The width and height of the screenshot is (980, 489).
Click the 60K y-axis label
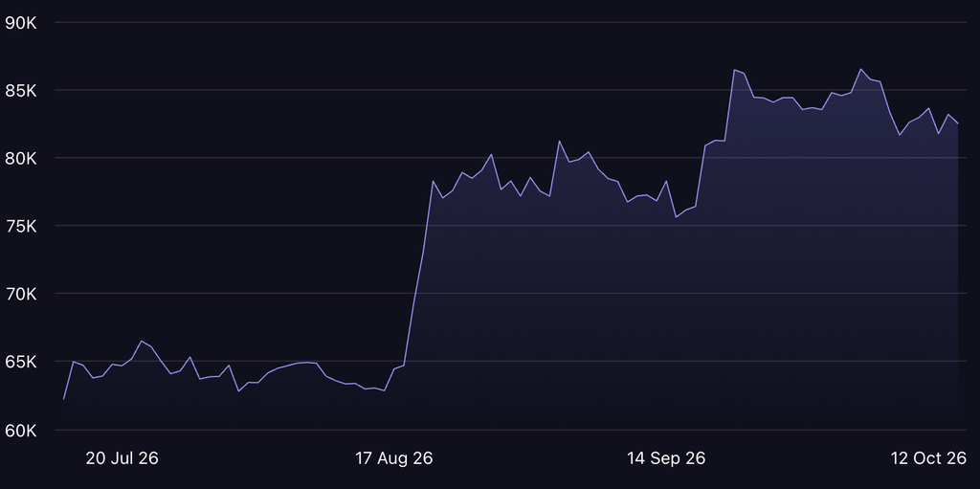coord(21,431)
